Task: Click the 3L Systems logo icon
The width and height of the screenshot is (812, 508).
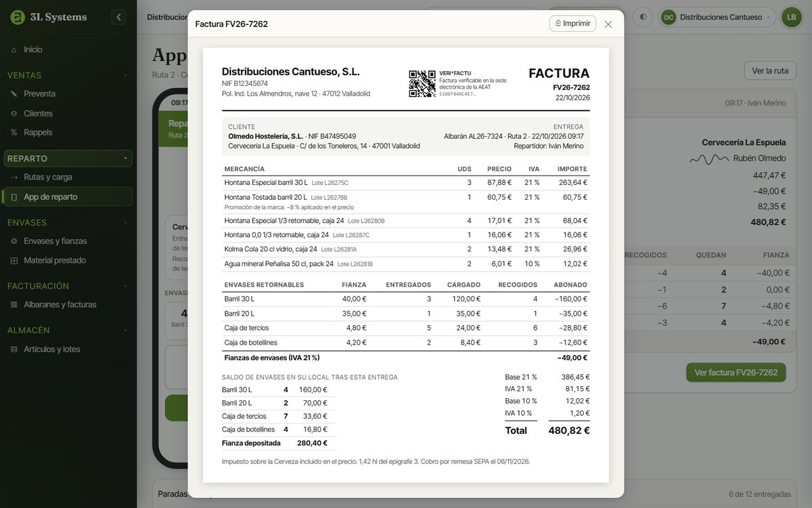Action: (x=18, y=18)
